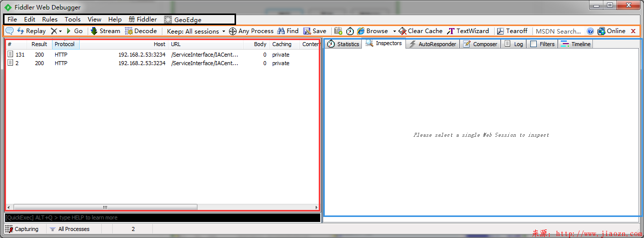Image resolution: width=644 pixels, height=238 pixels.
Task: Click Clear Cache in toolbar
Action: click(x=420, y=31)
